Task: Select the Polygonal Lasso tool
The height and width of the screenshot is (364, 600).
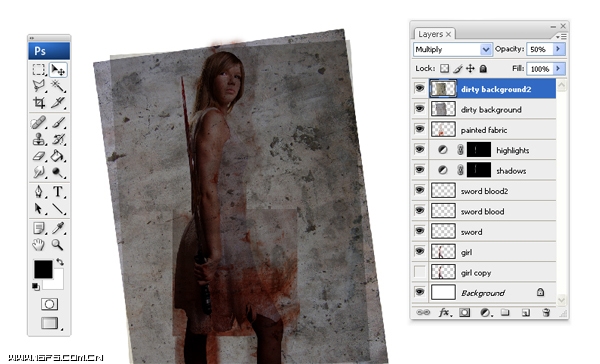Action: (x=39, y=86)
